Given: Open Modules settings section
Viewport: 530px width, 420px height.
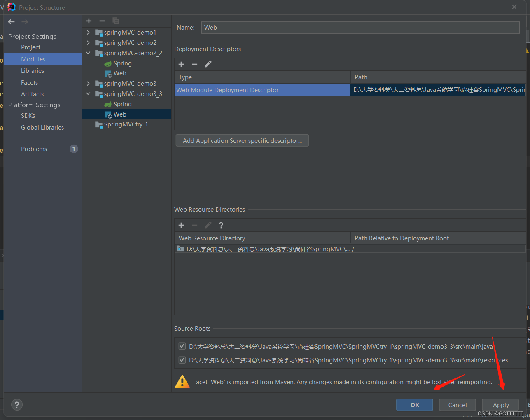Looking at the screenshot, I should click(x=43, y=59).
